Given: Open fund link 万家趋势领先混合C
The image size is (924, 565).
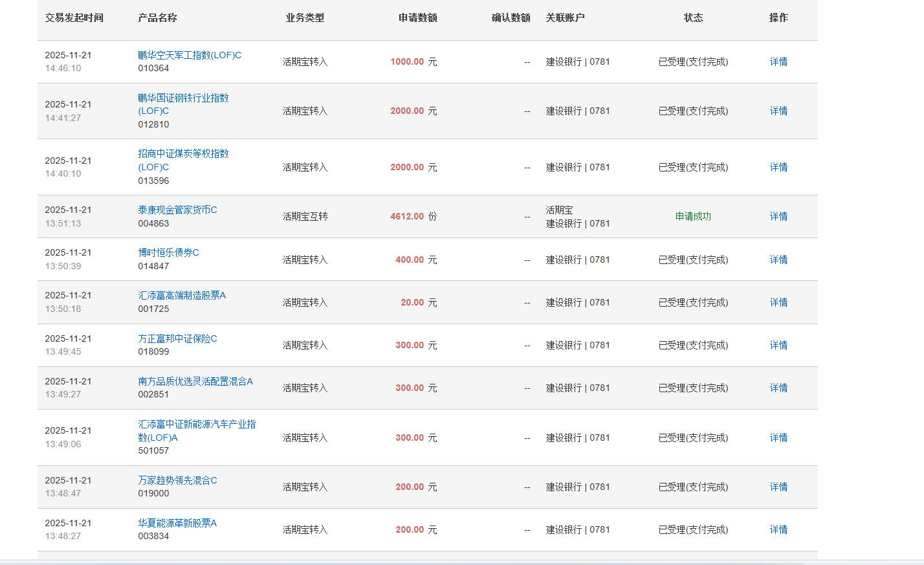Looking at the screenshot, I should [177, 480].
